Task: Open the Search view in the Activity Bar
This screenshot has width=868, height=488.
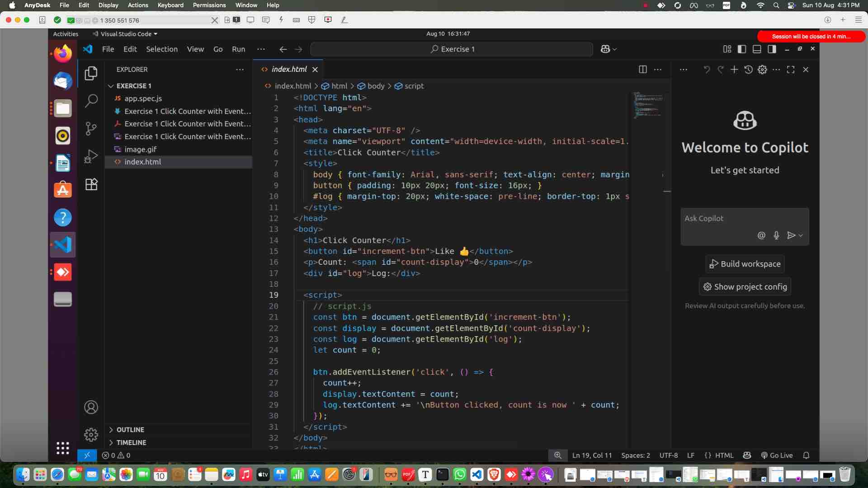Action: tap(91, 100)
